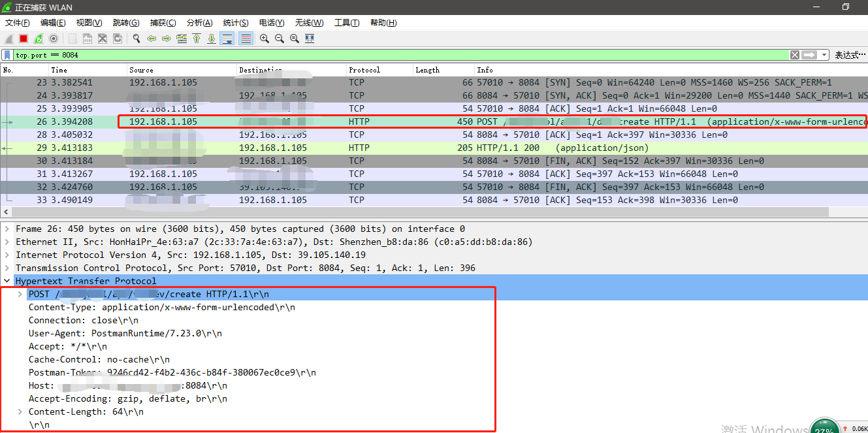Sort by the Length column header
Screen dimensions: 868x433
444,70
